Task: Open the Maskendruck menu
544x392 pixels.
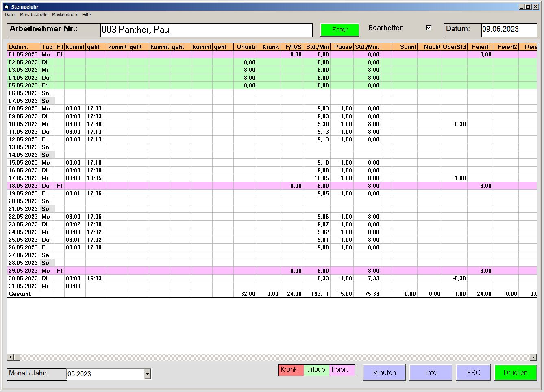Action: tap(65, 15)
